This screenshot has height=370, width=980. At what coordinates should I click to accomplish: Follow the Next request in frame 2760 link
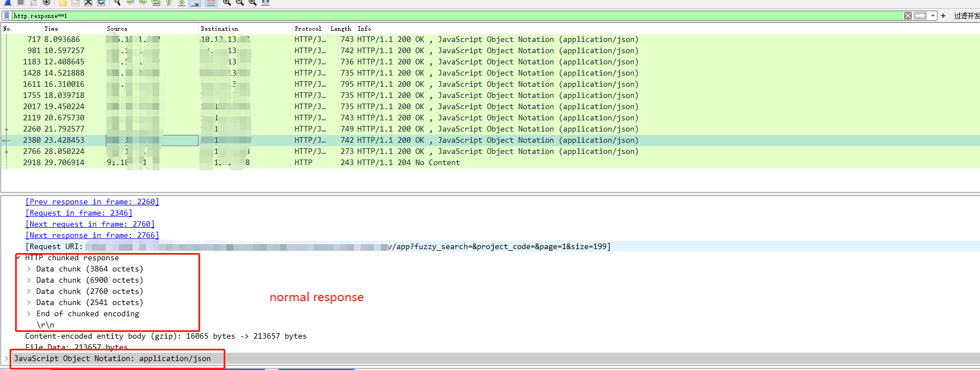90,224
